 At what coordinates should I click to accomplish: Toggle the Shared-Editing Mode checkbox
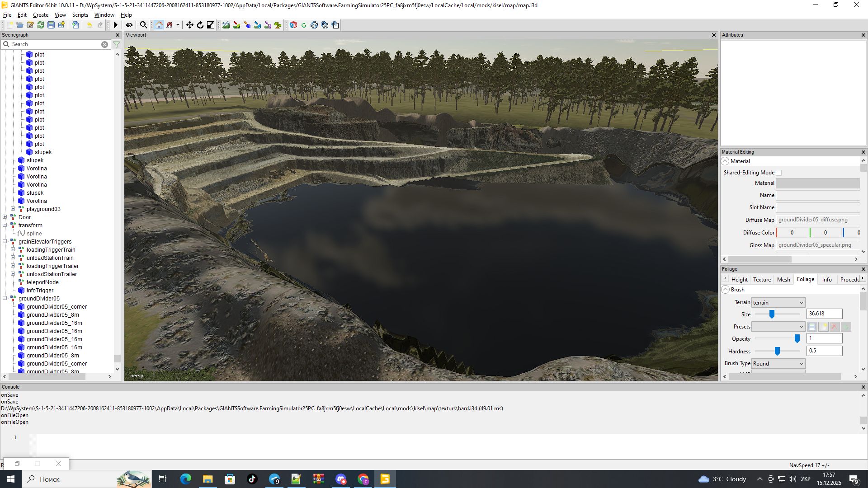coord(778,173)
